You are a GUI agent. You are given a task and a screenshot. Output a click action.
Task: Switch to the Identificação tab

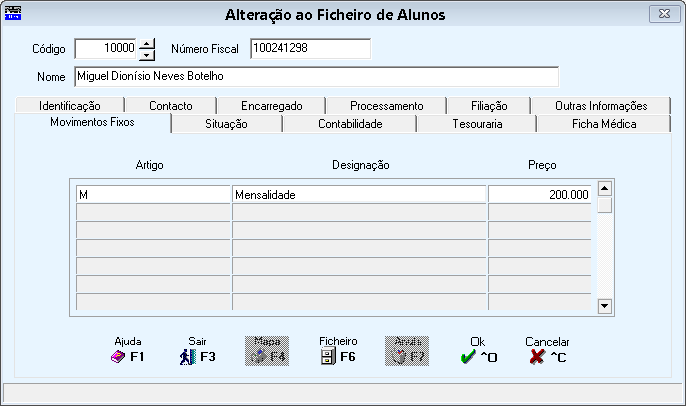pos(70,105)
